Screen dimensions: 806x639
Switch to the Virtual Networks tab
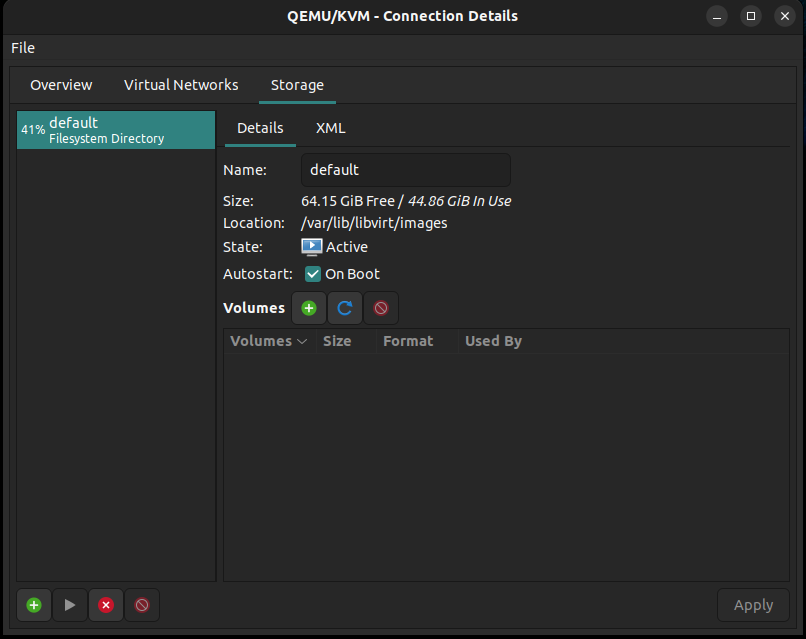[181, 85]
